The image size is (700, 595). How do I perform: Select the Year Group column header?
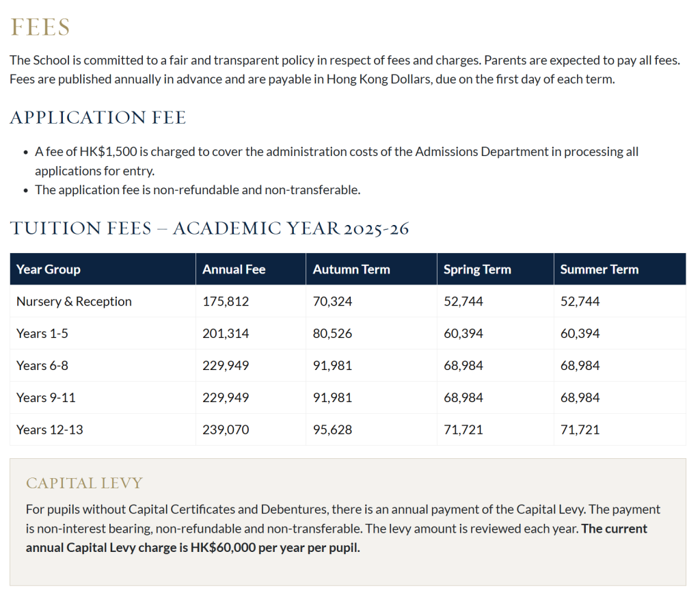(x=49, y=269)
